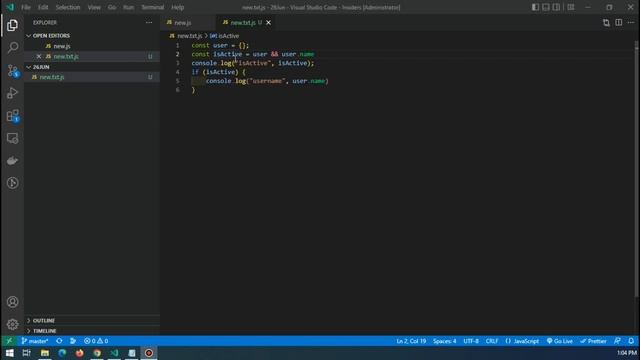Click the status bar icon after sync

(73, 341)
